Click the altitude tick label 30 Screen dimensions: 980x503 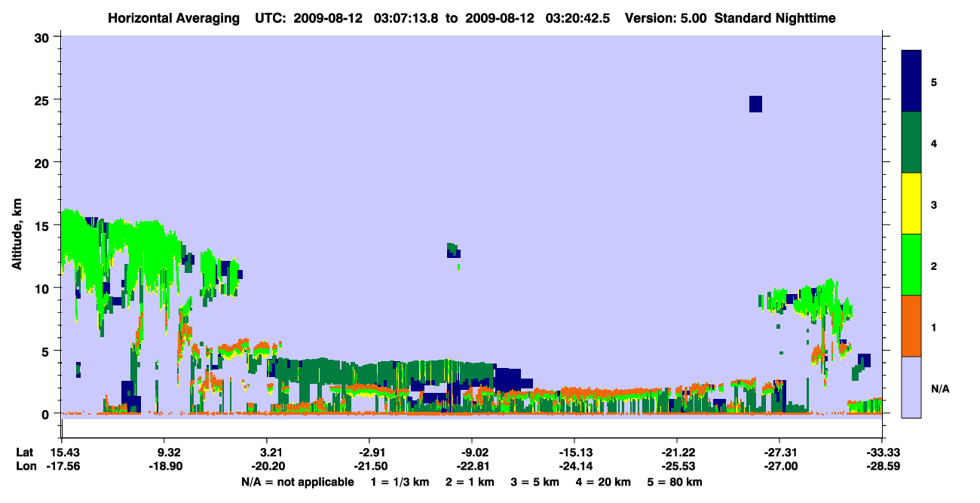tap(44, 37)
